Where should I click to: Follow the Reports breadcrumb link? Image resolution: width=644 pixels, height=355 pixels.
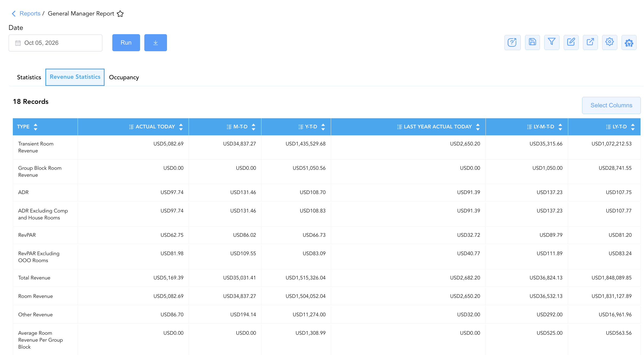[x=30, y=14]
